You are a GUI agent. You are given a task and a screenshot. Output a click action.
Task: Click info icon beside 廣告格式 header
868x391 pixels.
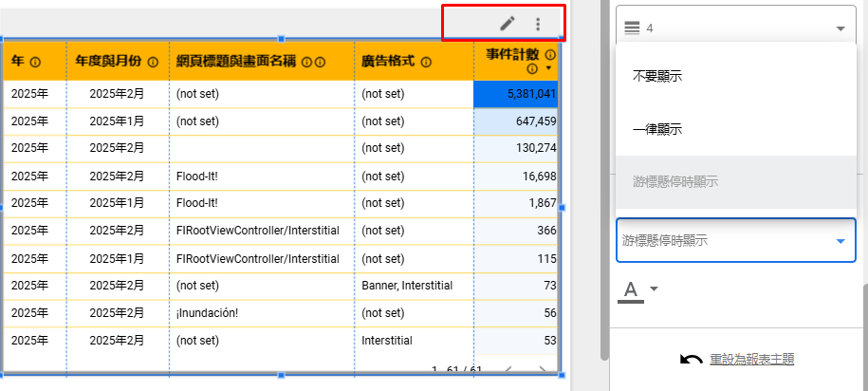(x=426, y=62)
